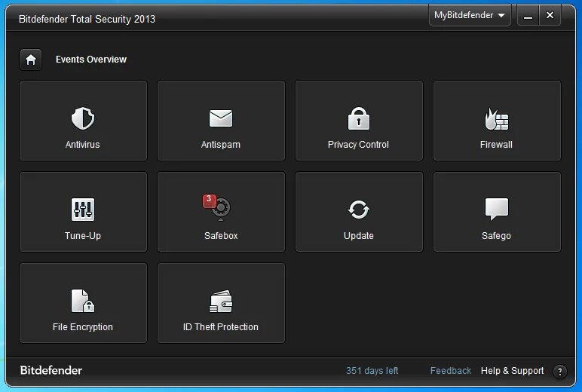Click the Firewall label text
Viewport: 582px width, 392px height.
[x=496, y=145]
